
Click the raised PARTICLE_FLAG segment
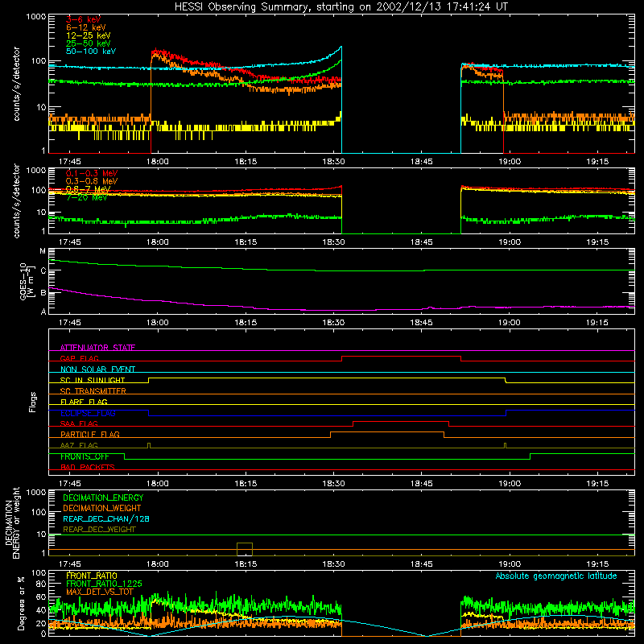click(x=387, y=432)
